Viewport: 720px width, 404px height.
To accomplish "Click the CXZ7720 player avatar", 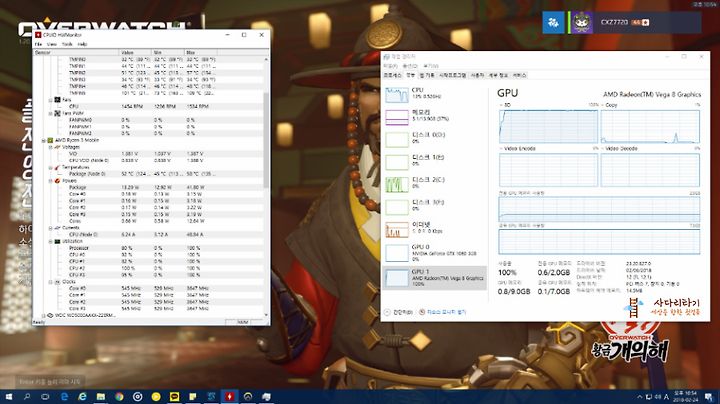I will click(x=582, y=22).
